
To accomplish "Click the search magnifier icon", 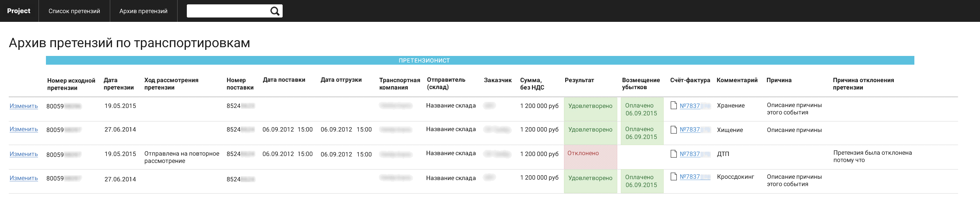I will pyautogui.click(x=275, y=11).
